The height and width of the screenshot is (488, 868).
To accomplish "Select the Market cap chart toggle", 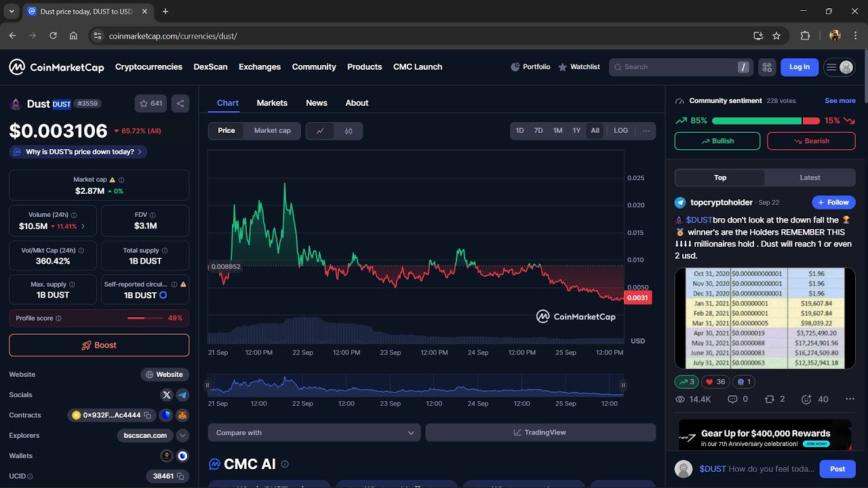I will pyautogui.click(x=273, y=131).
